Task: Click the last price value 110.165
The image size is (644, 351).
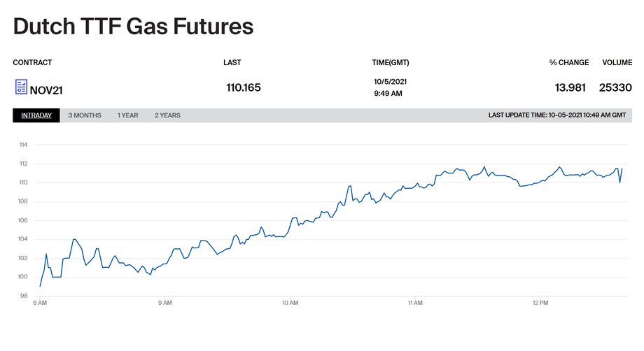Action: (244, 87)
